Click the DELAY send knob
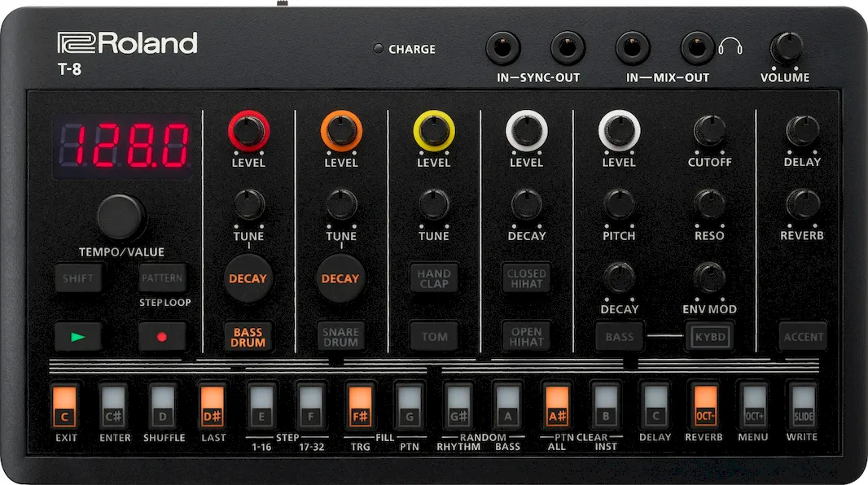Screen dimensions: 868x485 [x=803, y=131]
